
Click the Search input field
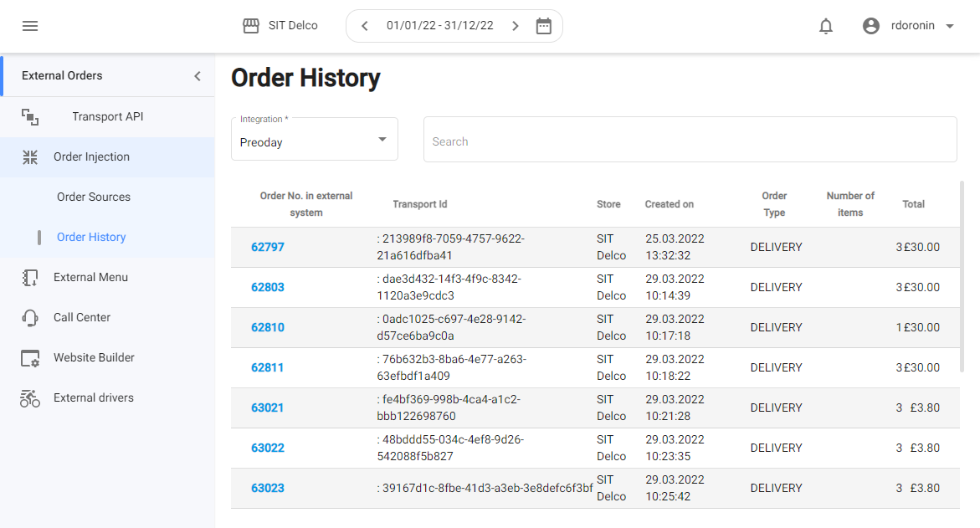[x=690, y=140]
